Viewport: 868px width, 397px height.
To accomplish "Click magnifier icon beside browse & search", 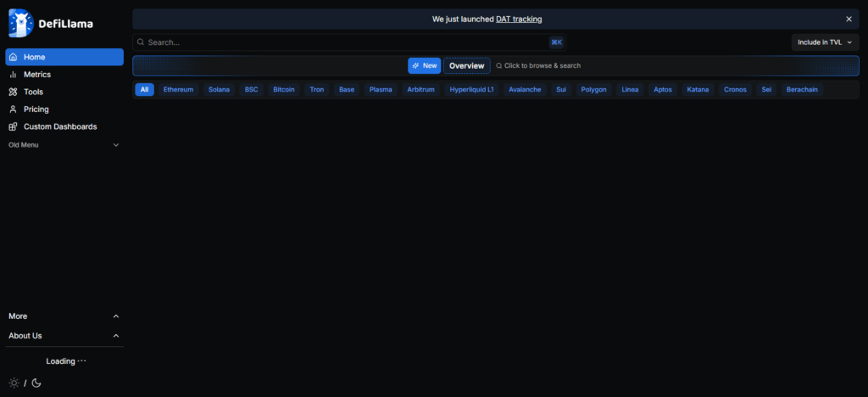I will coord(498,65).
